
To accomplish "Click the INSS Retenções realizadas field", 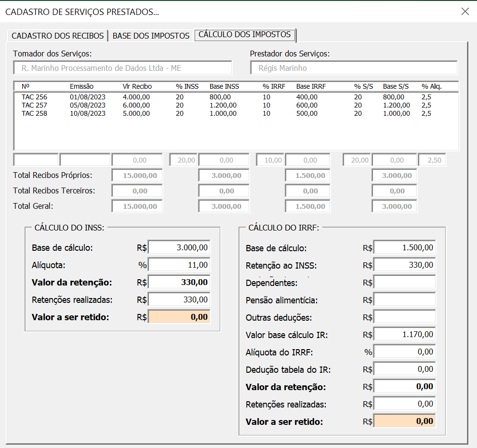I will coord(179,300).
